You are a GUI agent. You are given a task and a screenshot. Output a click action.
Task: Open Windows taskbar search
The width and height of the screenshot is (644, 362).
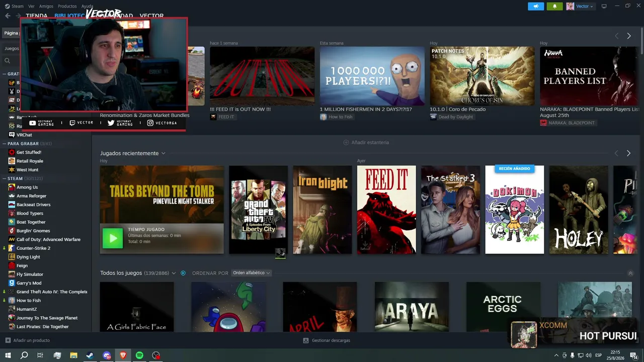tap(24, 355)
